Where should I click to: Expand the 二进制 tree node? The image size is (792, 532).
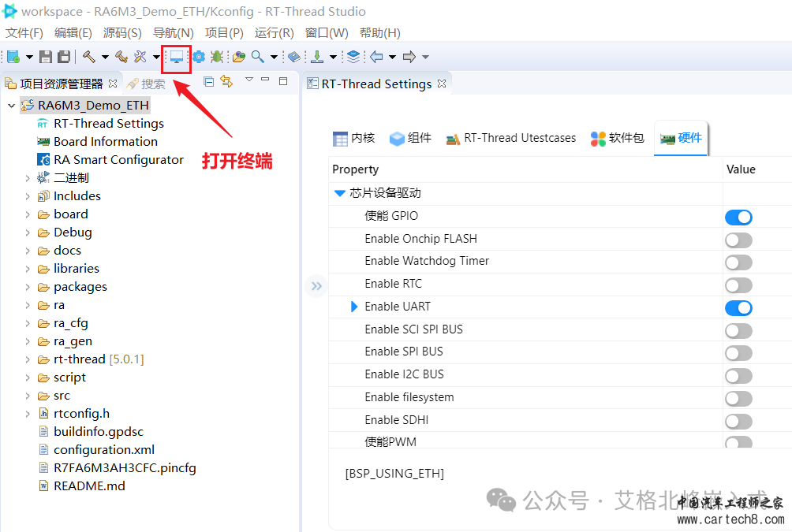click(x=28, y=178)
